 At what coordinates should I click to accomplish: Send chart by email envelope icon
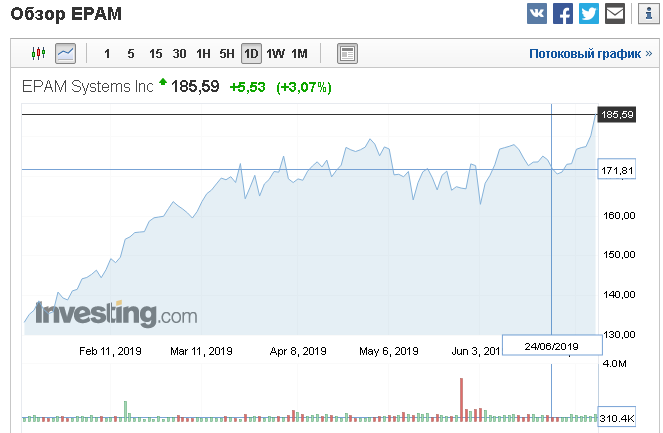pyautogui.click(x=615, y=14)
